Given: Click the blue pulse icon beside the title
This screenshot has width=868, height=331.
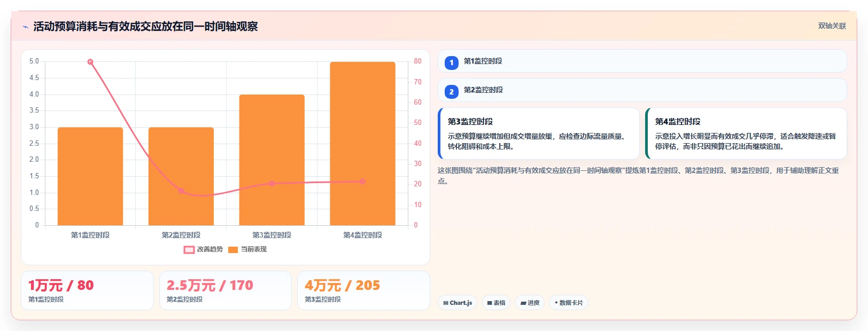Looking at the screenshot, I should (25, 27).
